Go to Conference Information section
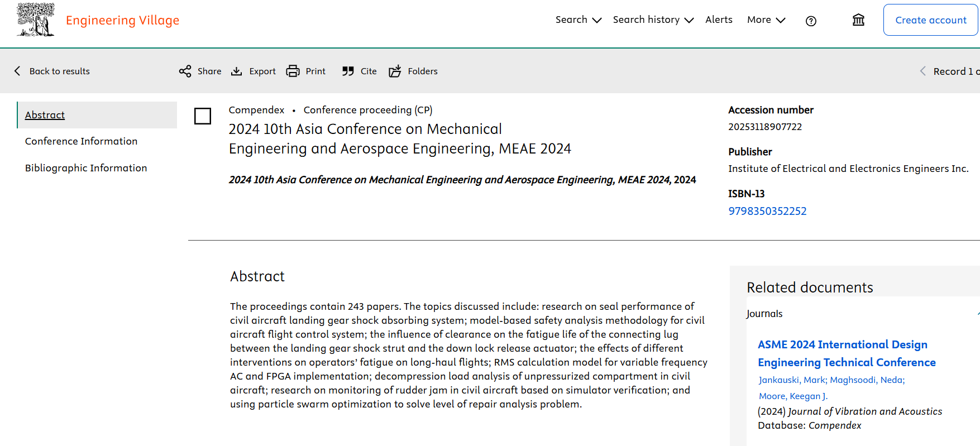The height and width of the screenshot is (446, 980). [81, 141]
